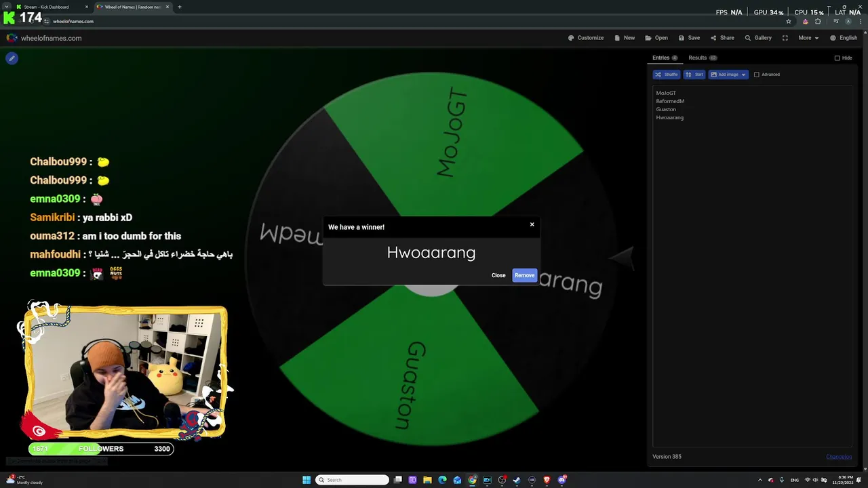This screenshot has width=868, height=488.
Task: Share the wheel
Action: [x=722, y=38]
